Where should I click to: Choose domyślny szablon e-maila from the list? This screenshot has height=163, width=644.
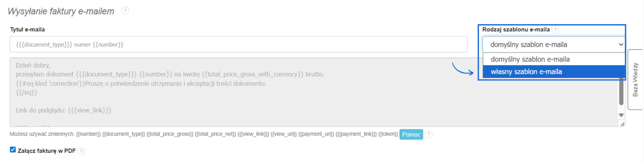click(530, 59)
